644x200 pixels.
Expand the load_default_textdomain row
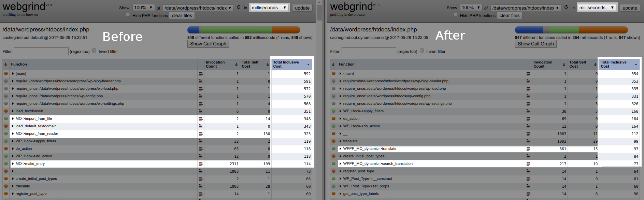coord(13,126)
